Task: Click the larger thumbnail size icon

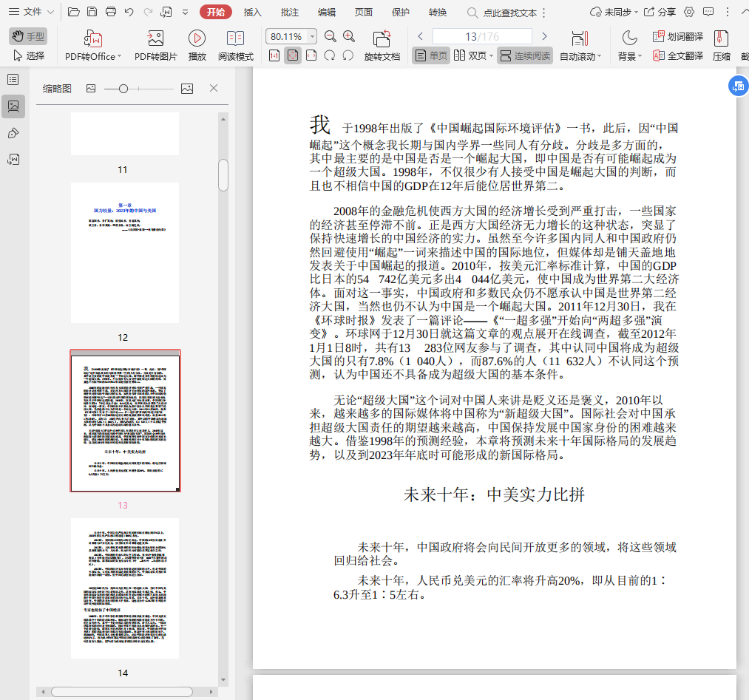Action: tap(187, 89)
